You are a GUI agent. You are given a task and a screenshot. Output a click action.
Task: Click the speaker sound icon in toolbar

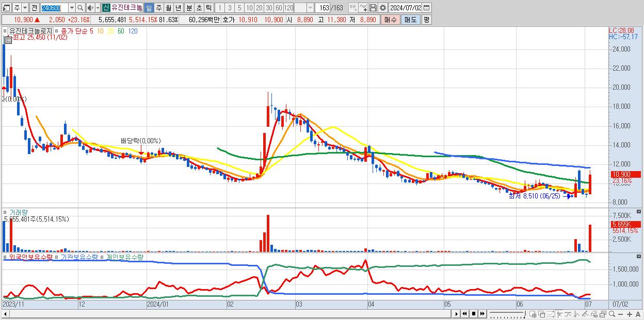(x=90, y=8)
